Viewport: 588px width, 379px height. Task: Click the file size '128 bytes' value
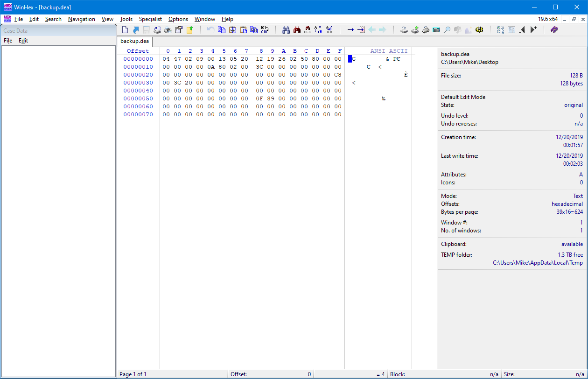572,84
